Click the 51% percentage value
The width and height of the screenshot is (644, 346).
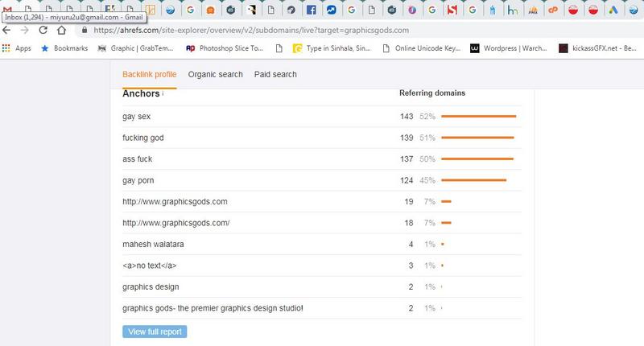coord(427,138)
